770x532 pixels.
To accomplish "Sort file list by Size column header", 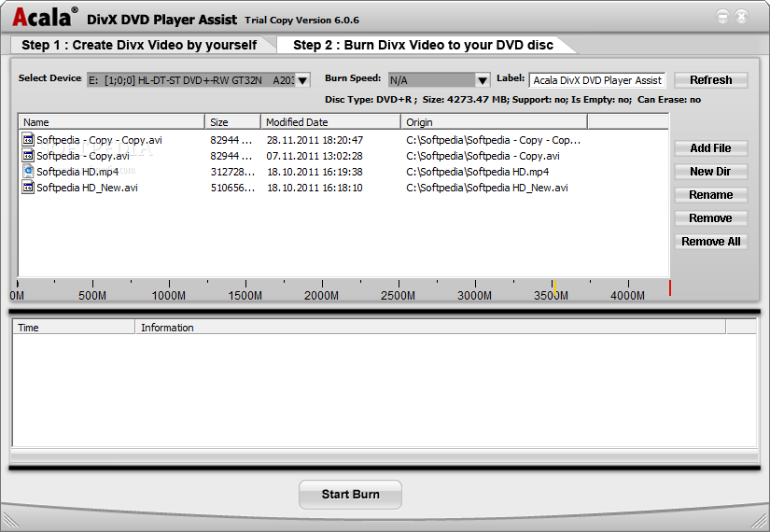I will [232, 122].
